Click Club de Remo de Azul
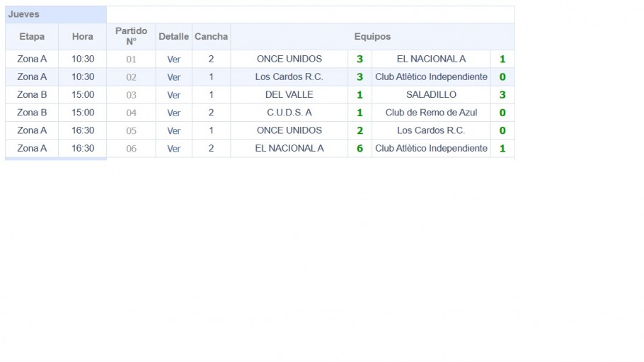 coord(431,113)
